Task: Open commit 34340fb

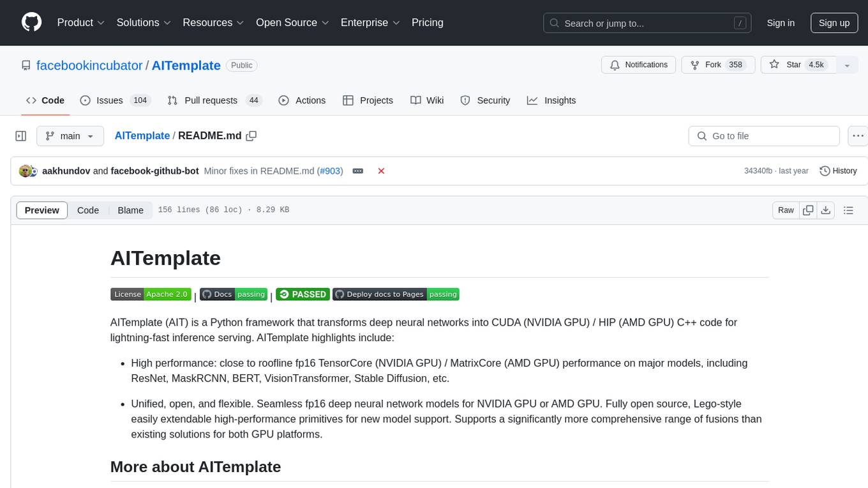Action: tap(758, 171)
